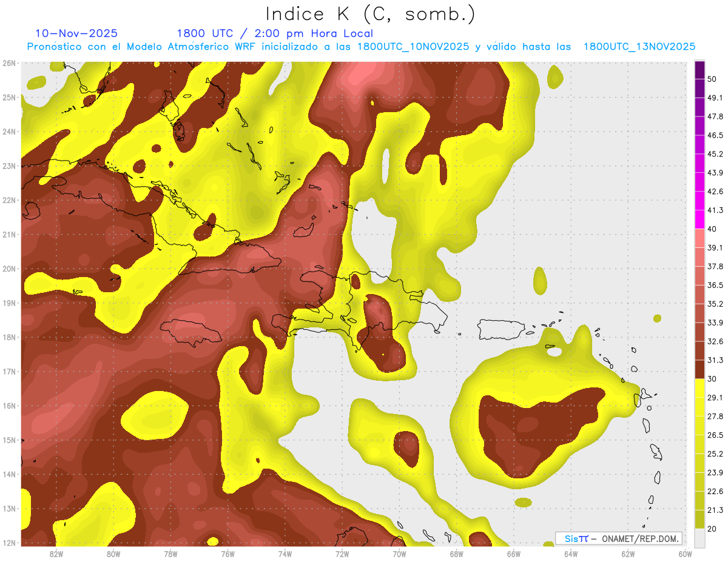Pick the magenta swatch between 40 and 41.3
The height and width of the screenshot is (562, 728).
[x=699, y=219]
